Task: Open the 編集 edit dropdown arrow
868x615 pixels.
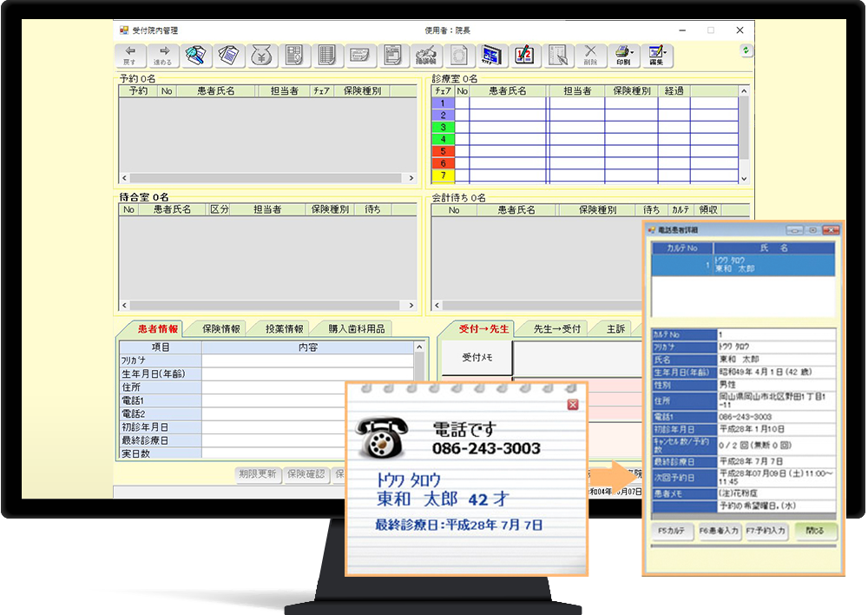Action: (667, 53)
